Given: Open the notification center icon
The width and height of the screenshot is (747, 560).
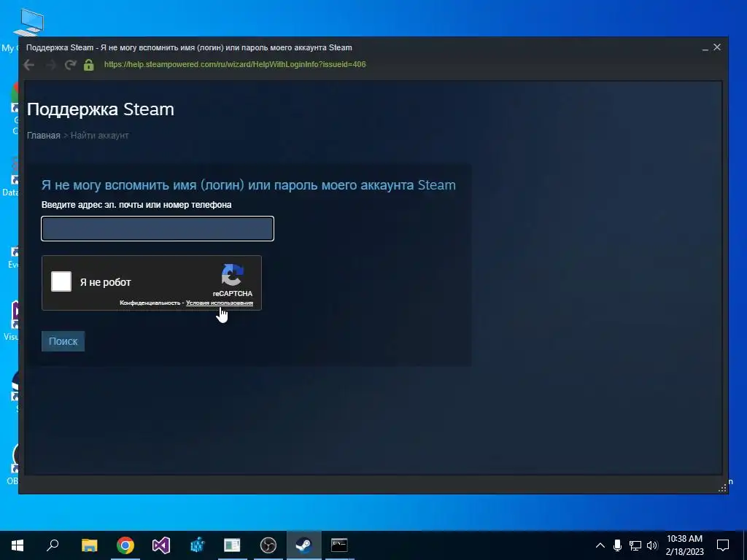Looking at the screenshot, I should pos(723,545).
